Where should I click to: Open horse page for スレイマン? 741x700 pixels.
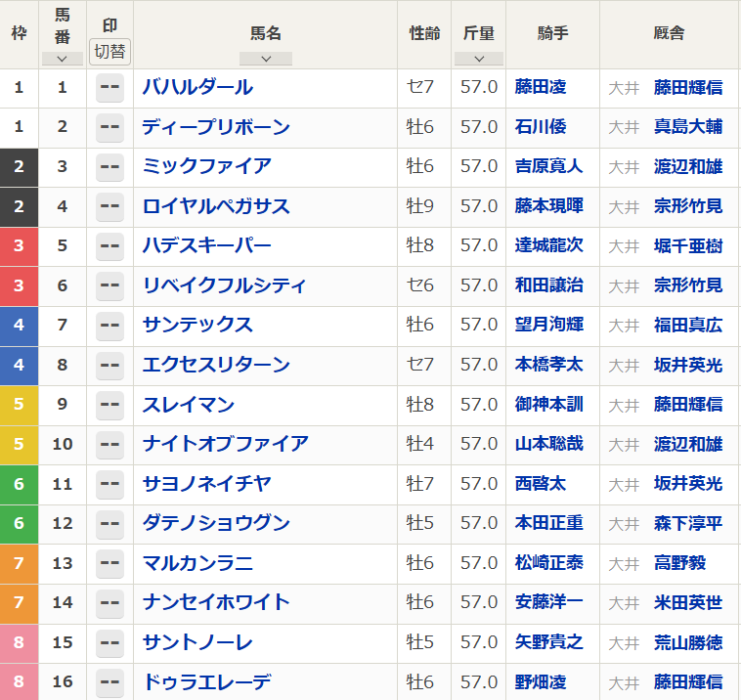tap(189, 405)
